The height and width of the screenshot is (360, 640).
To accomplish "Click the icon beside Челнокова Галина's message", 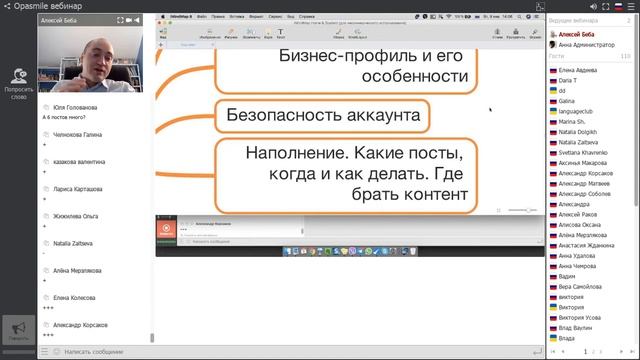I will (46, 134).
